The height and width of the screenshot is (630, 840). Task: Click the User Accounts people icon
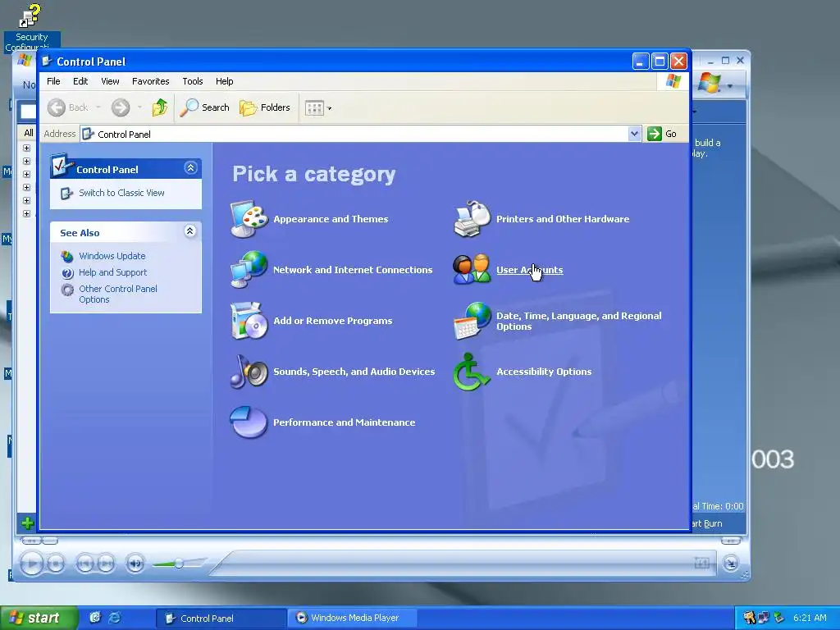tap(472, 269)
